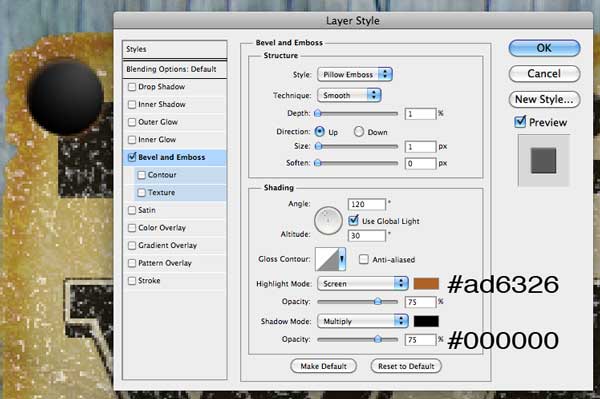Select Blending Options: Default
The height and width of the screenshot is (399, 600).
pos(174,69)
